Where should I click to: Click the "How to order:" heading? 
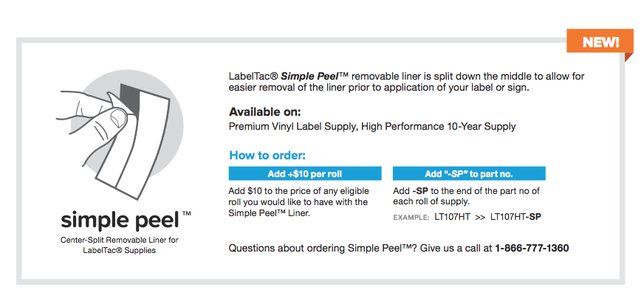click(267, 156)
